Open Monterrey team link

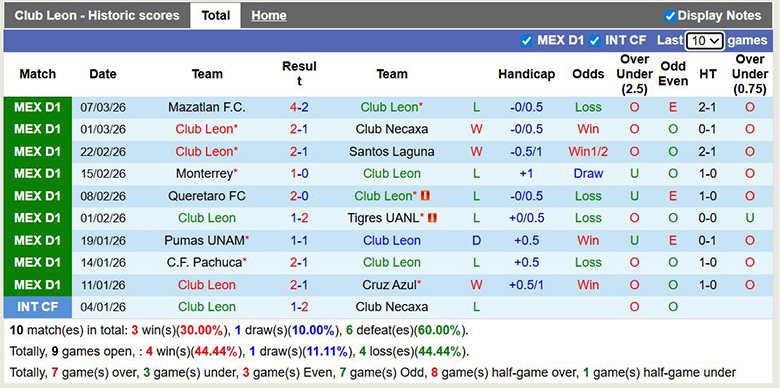[204, 174]
